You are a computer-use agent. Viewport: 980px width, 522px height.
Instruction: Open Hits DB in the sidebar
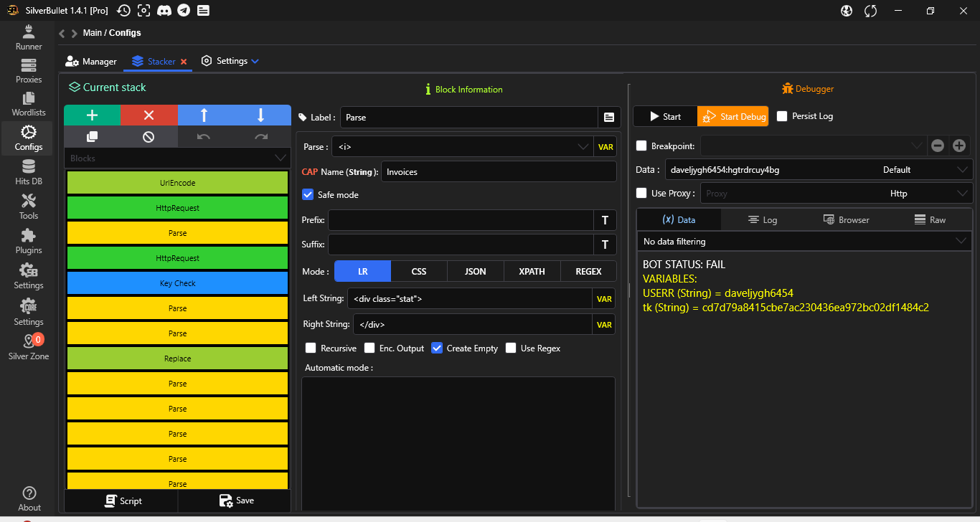tap(29, 173)
